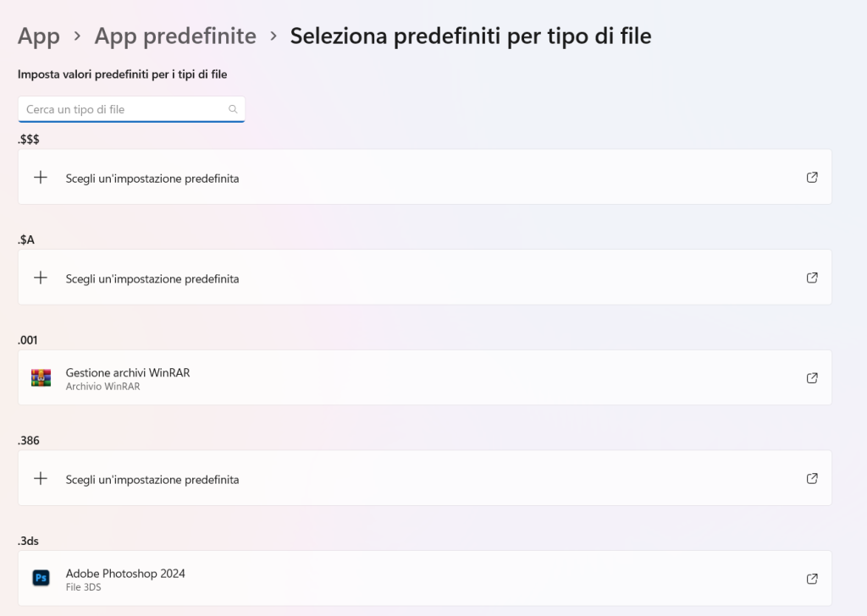Click the Photoshop icon for .3ds
This screenshot has width=867, height=616.
[x=41, y=579]
